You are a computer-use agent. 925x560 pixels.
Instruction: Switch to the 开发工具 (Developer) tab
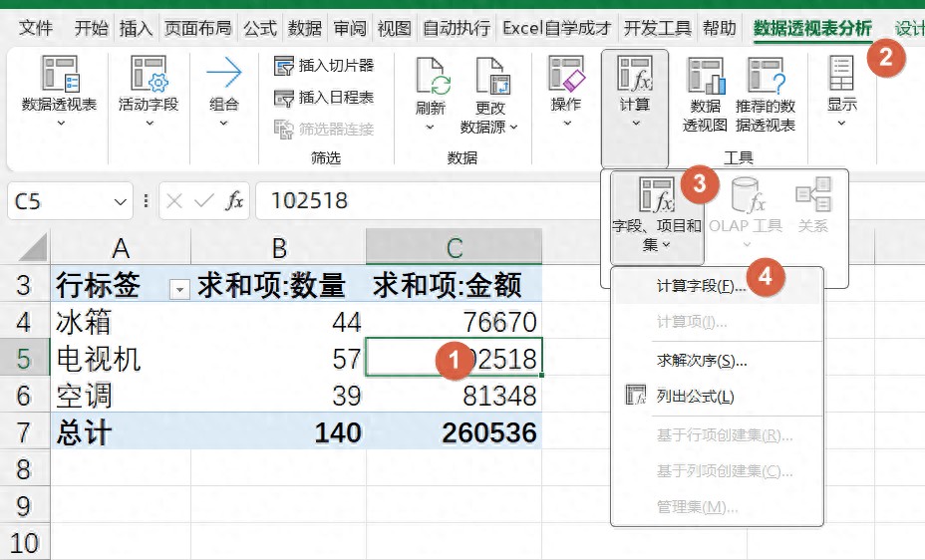pyautogui.click(x=657, y=28)
